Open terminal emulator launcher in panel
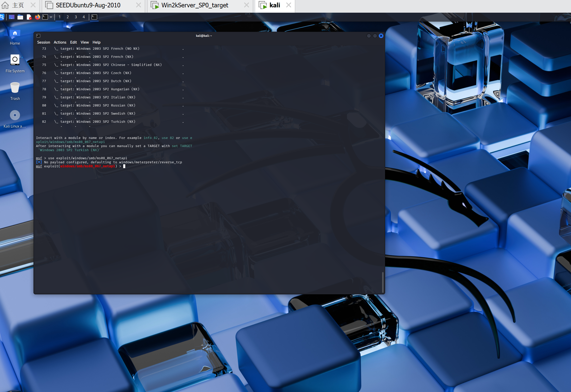The image size is (571, 392). (x=45, y=17)
